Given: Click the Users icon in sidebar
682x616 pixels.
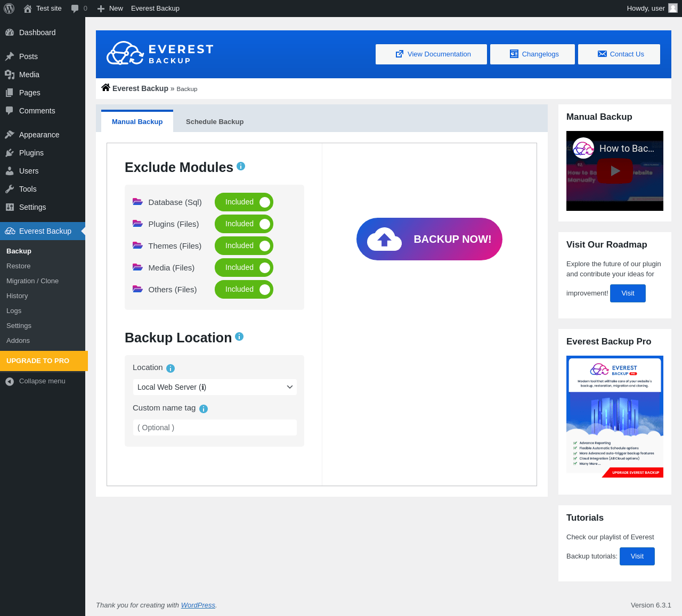Looking at the screenshot, I should pyautogui.click(x=10, y=171).
